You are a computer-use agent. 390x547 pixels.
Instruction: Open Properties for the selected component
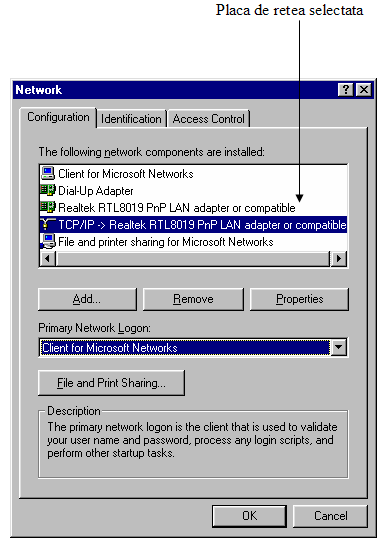coord(299,299)
